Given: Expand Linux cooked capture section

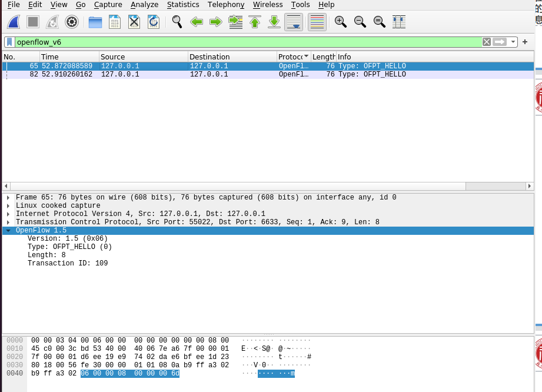Looking at the screenshot, I should tap(8, 206).
